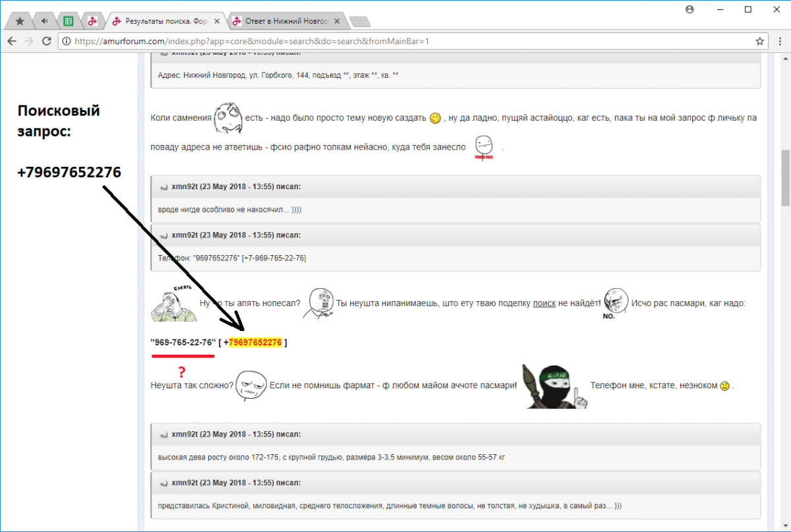This screenshot has height=532, width=791.
Task: View site information icon in address bar
Action: (x=66, y=41)
